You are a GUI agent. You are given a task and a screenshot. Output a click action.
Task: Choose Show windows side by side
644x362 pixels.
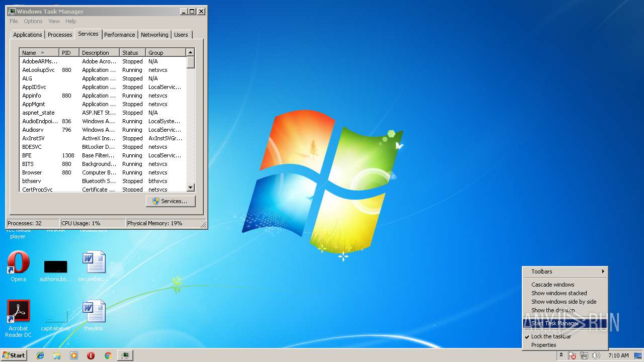(565, 302)
